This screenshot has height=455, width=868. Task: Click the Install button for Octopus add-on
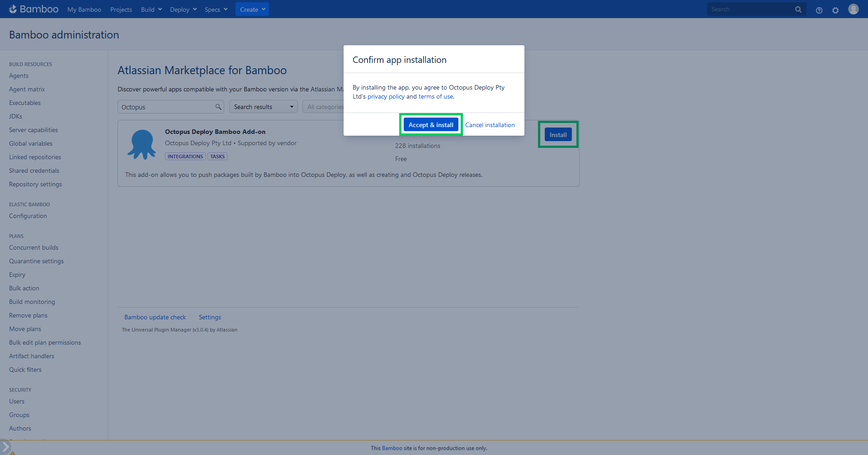[558, 134]
